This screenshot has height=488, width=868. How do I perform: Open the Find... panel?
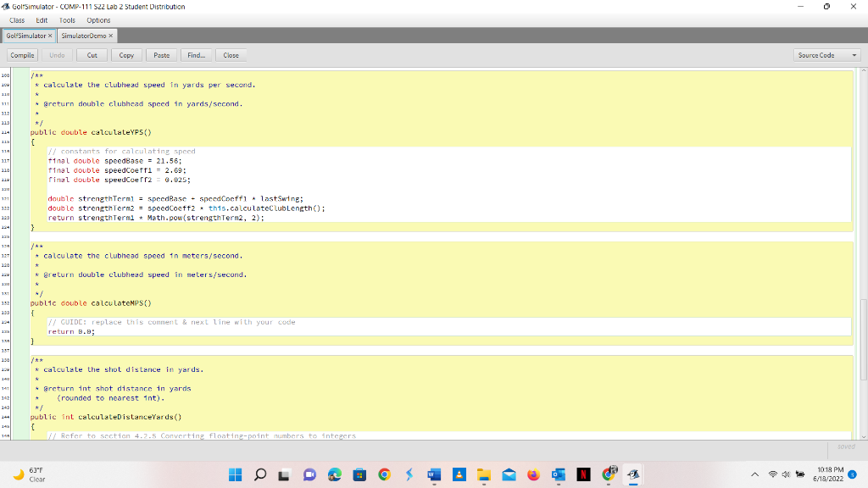(196, 55)
